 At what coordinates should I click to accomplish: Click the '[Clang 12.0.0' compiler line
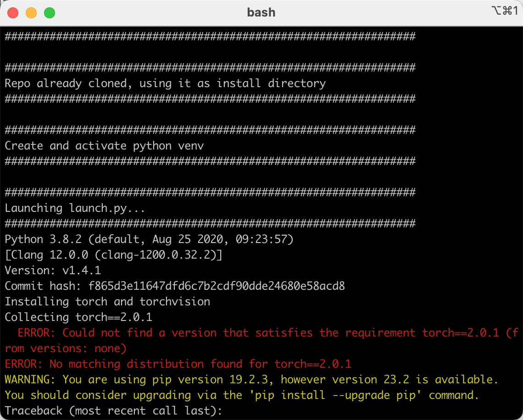113,255
